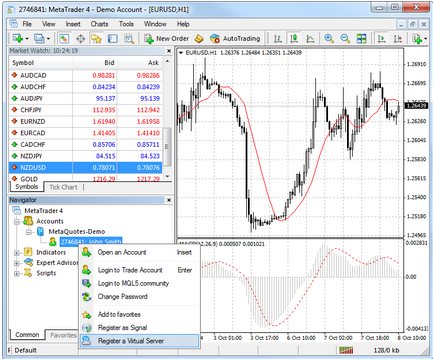The width and height of the screenshot is (433, 360).
Task: Select the crosshair cursor tool
Action: click(x=80, y=39)
